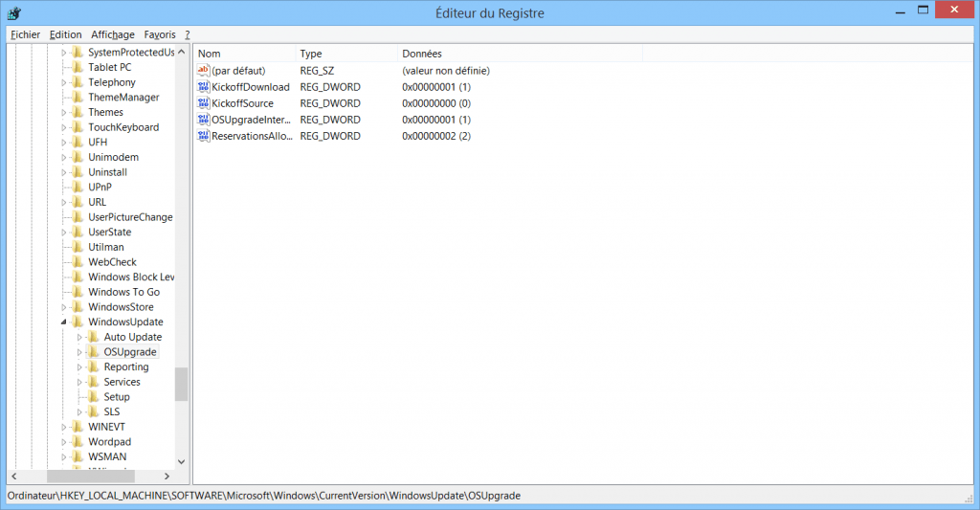Screen dimensions: 980x510
Task: Expand the OSUpgrade tree node
Action: (x=79, y=352)
